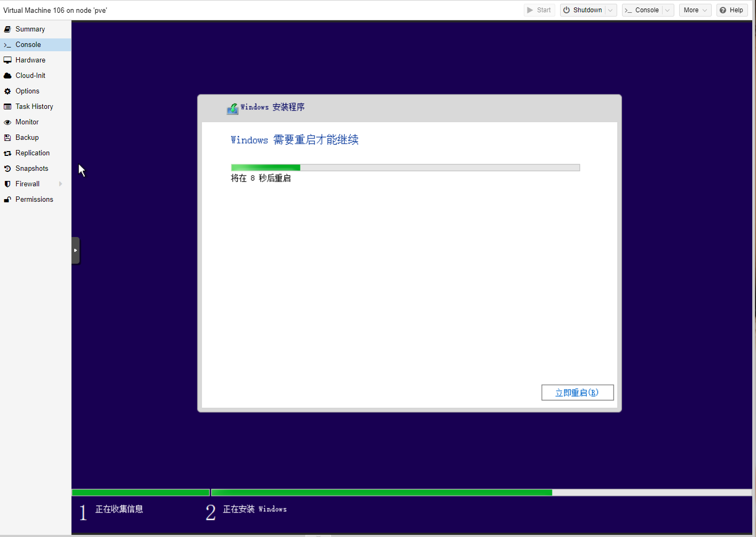Screen dimensions: 756x537
Task: Expand the Firewall submenu arrow
Action: (60, 184)
